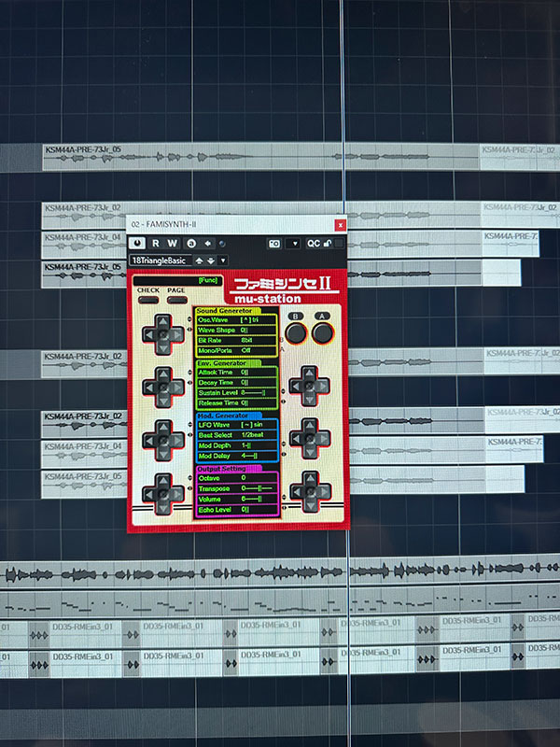Load next preset with down arrow

click(211, 261)
